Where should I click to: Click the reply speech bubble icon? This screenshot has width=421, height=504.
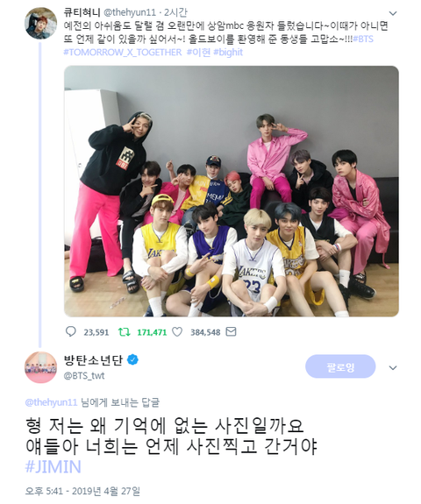point(71,331)
